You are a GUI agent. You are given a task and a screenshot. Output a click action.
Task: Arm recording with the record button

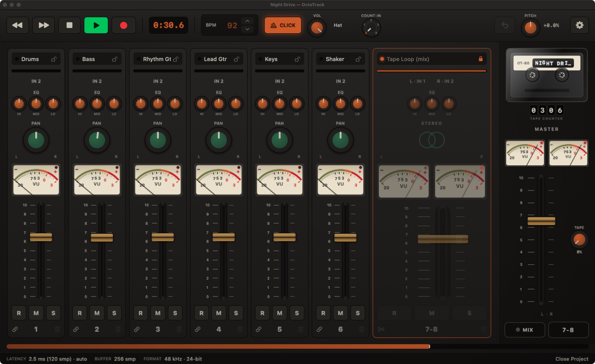click(124, 25)
